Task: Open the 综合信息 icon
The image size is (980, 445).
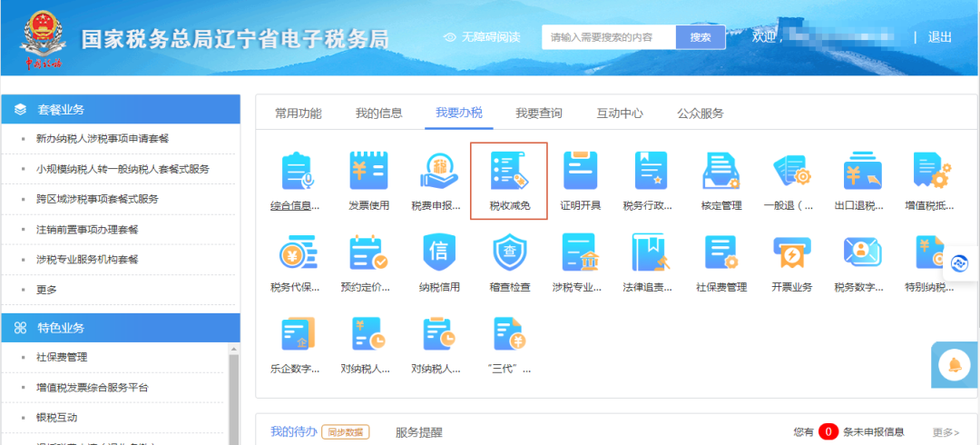Action: point(297,171)
